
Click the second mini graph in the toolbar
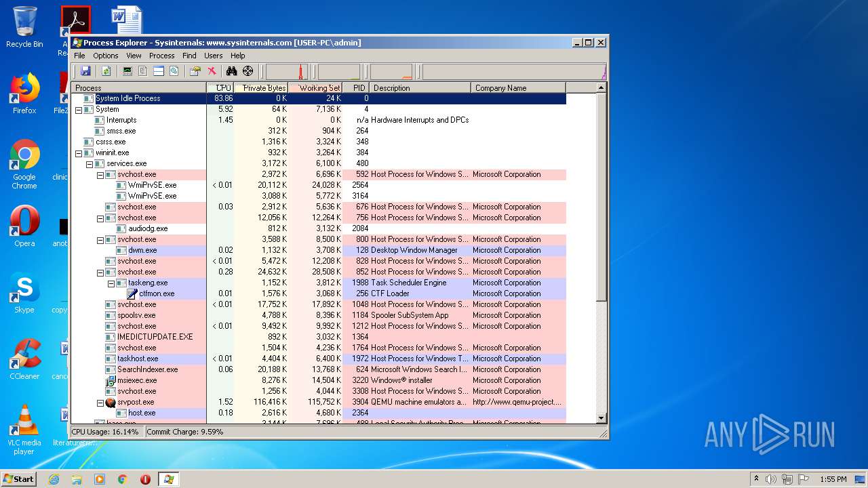339,72
